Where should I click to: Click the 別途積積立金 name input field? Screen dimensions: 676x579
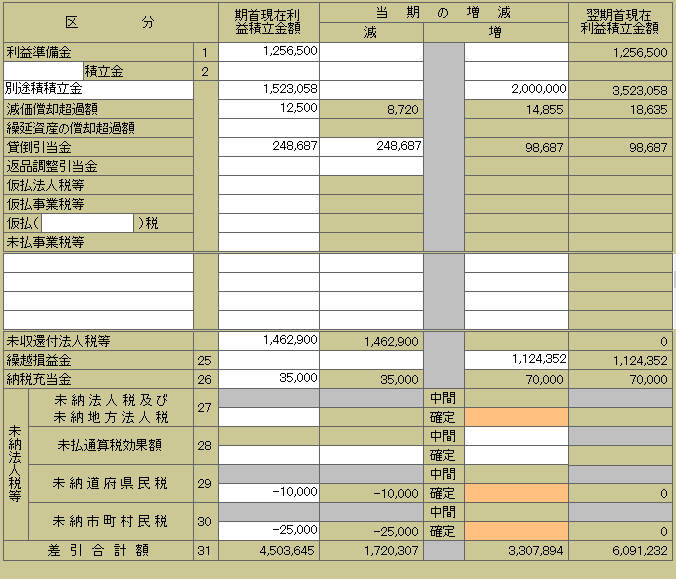click(x=98, y=90)
